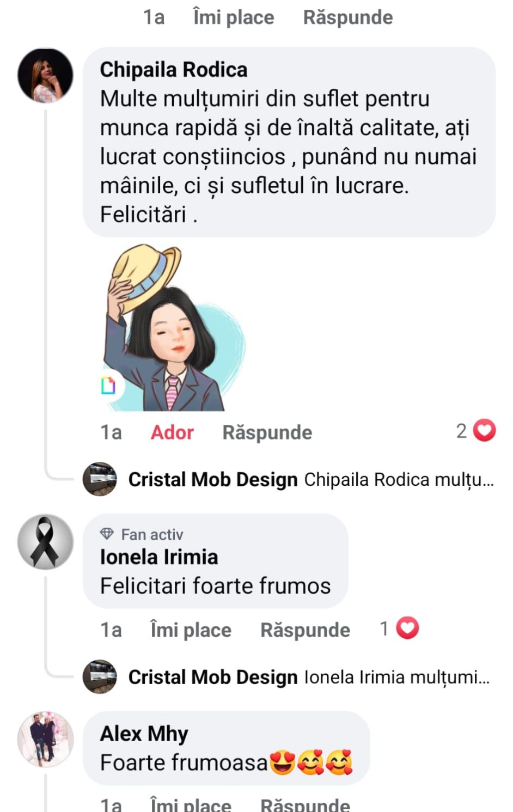Tap the sticker pack icon on sticker
This screenshot has height=812, width=513.
(x=108, y=385)
